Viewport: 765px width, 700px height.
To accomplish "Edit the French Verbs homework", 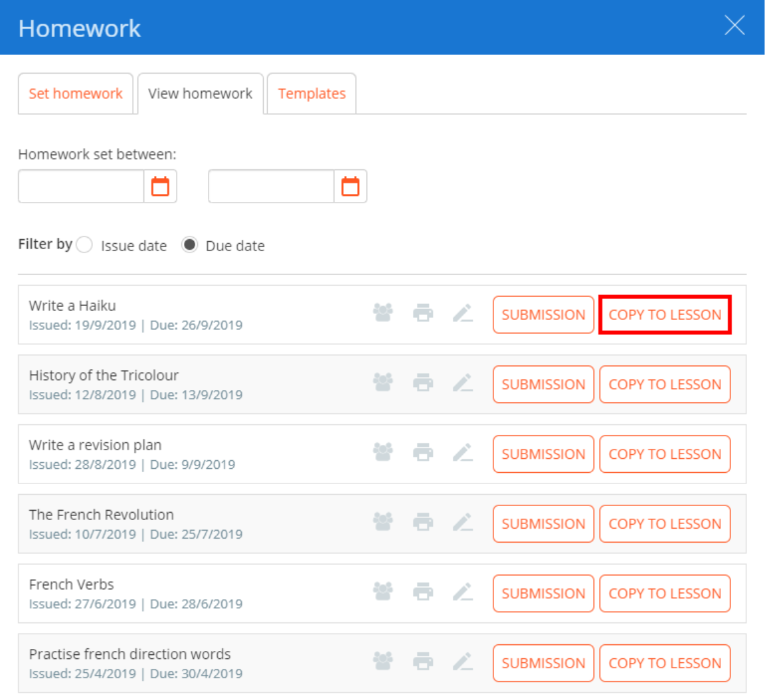I will [462, 592].
